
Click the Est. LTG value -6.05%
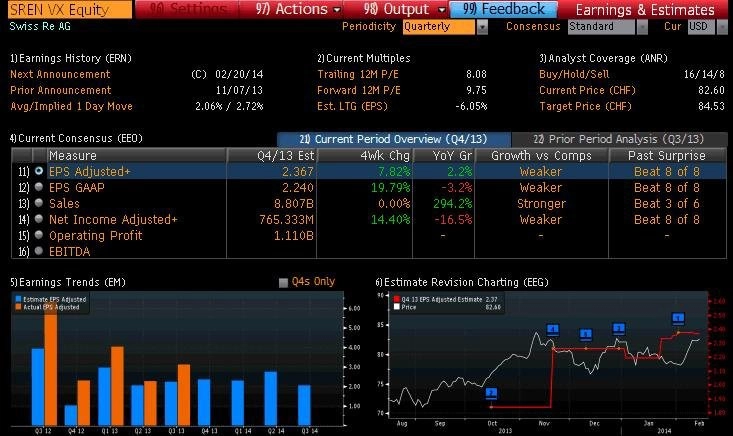point(471,107)
